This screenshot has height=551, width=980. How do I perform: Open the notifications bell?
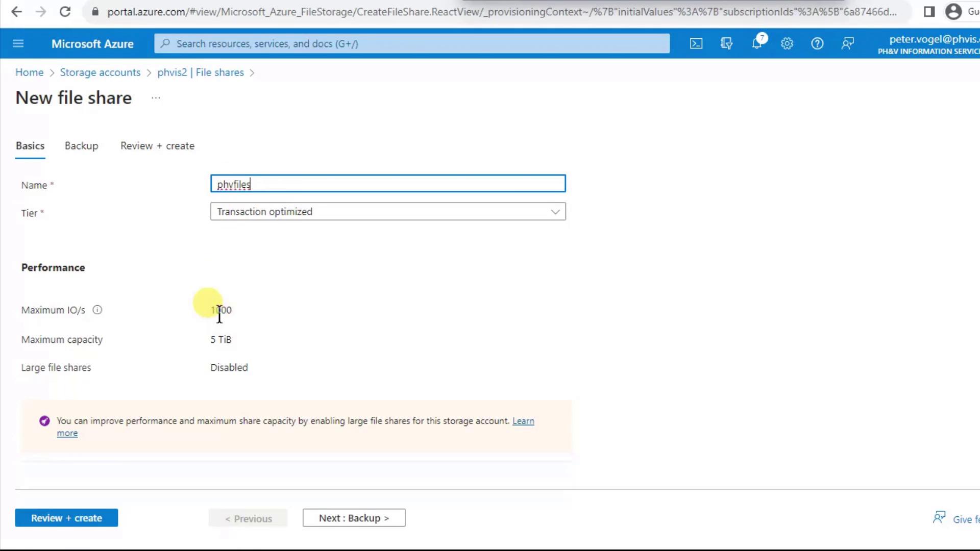(x=757, y=44)
